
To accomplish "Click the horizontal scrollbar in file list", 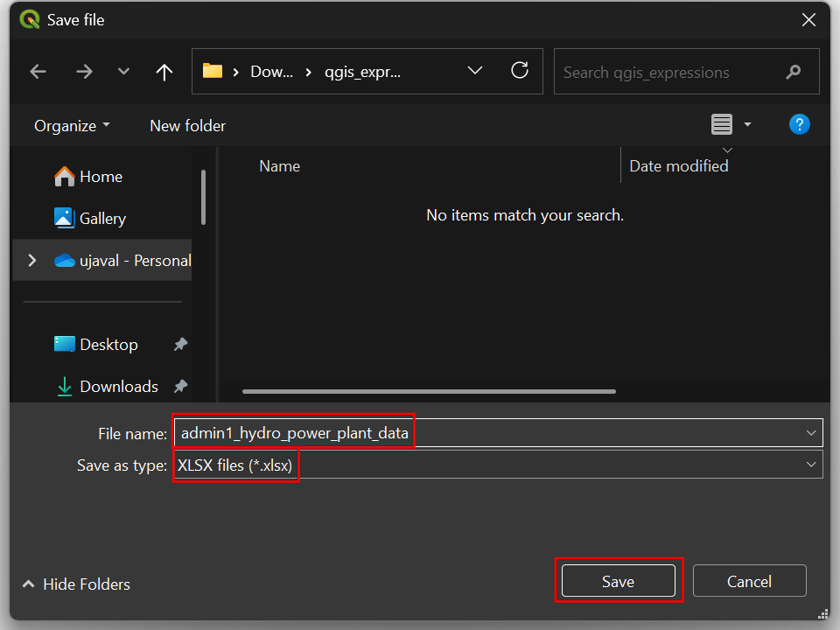I will point(429,392).
